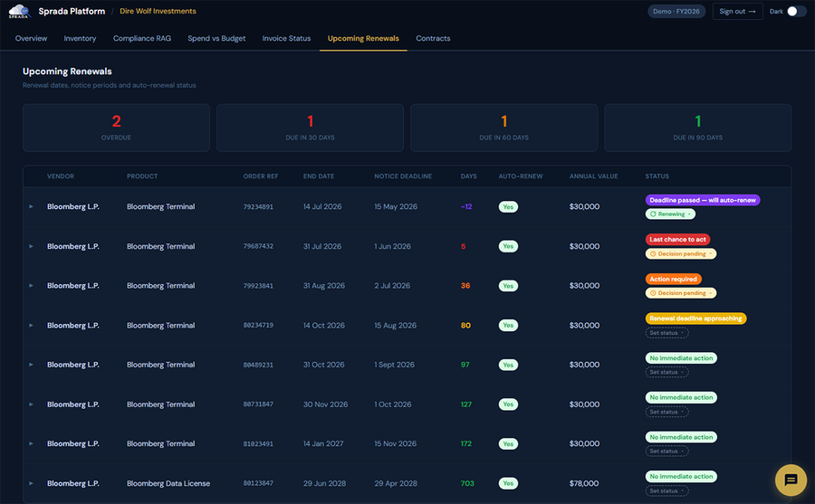Toggle Auto-renew Yes pill for order 79234891
The width and height of the screenshot is (815, 504).
[x=508, y=207]
